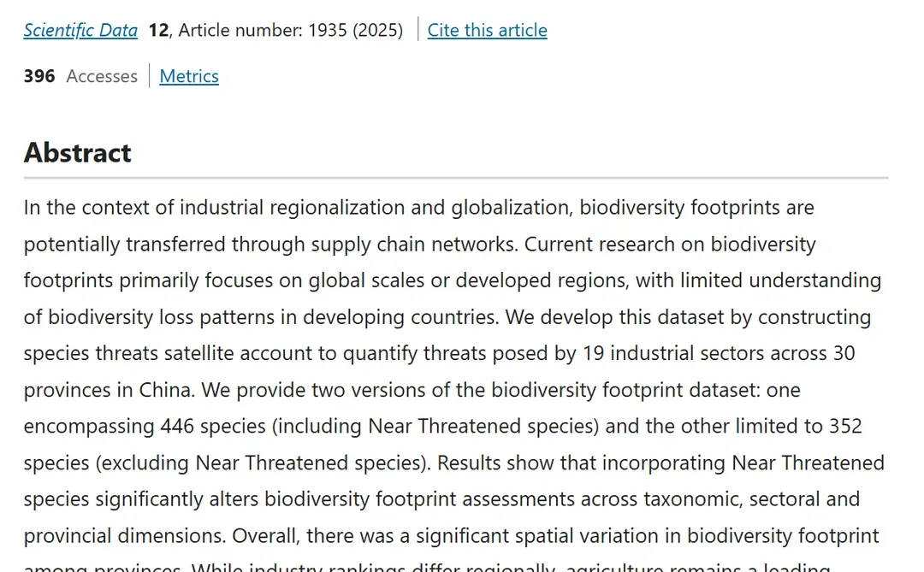Click the phrase including Near Threatened species
Image resolution: width=924 pixels, height=572 pixels.
[x=486, y=426]
